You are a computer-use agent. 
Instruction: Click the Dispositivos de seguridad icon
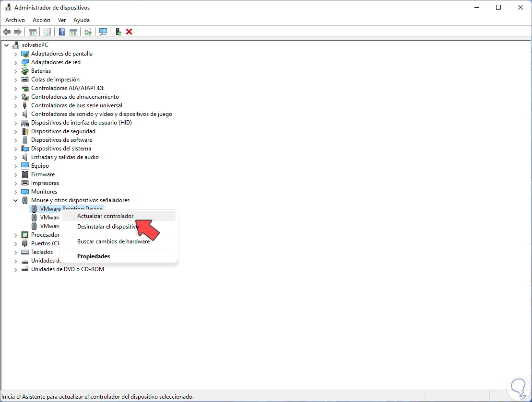click(25, 131)
